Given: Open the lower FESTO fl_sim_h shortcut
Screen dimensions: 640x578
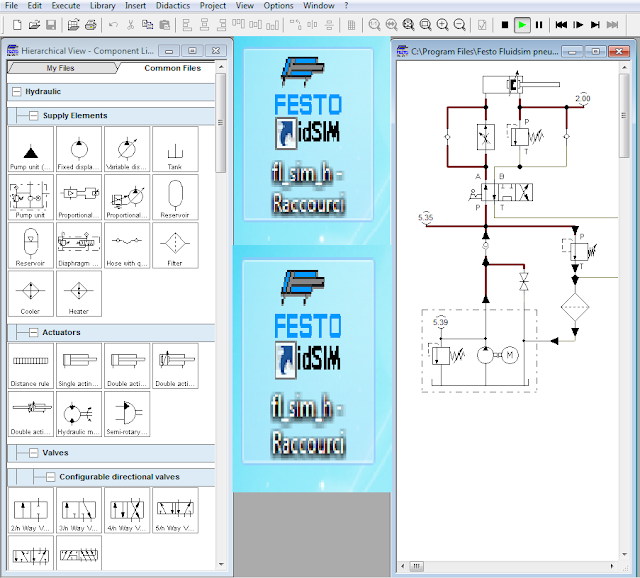Looking at the screenshot, I should point(308,361).
